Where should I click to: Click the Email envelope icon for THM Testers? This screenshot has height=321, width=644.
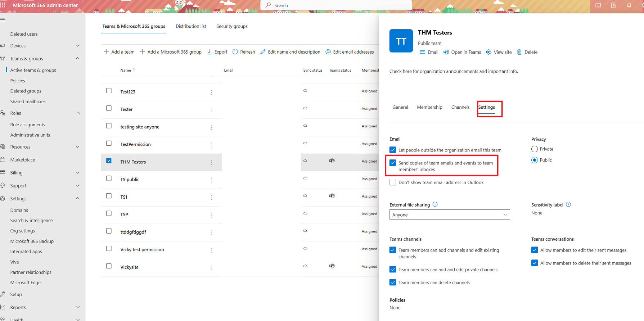423,52
